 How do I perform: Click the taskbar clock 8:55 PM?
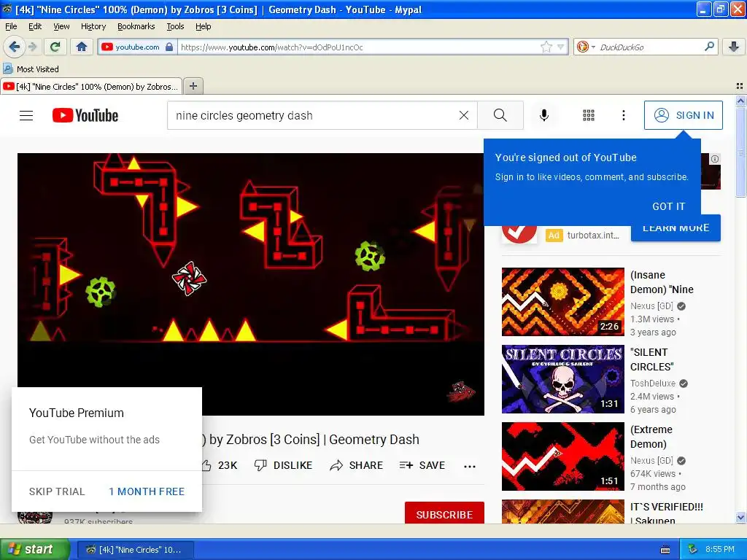pyautogui.click(x=719, y=549)
